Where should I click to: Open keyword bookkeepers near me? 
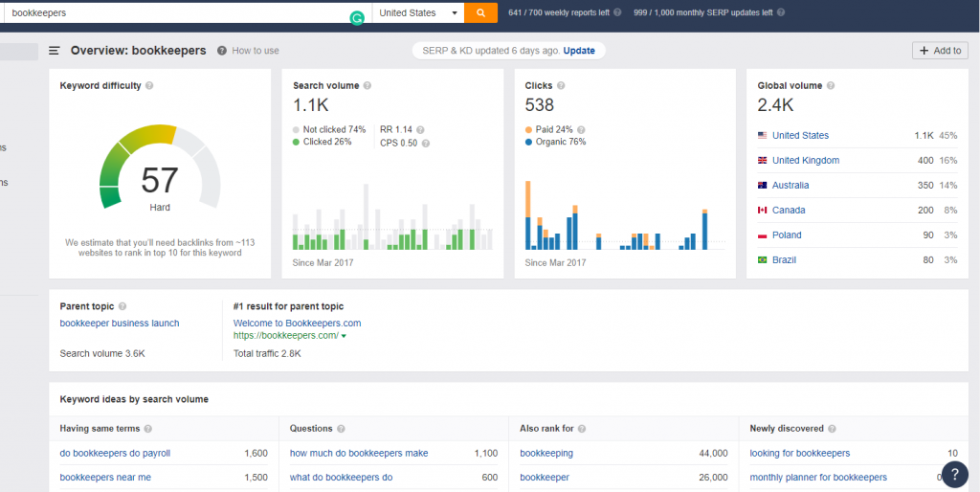105,477
